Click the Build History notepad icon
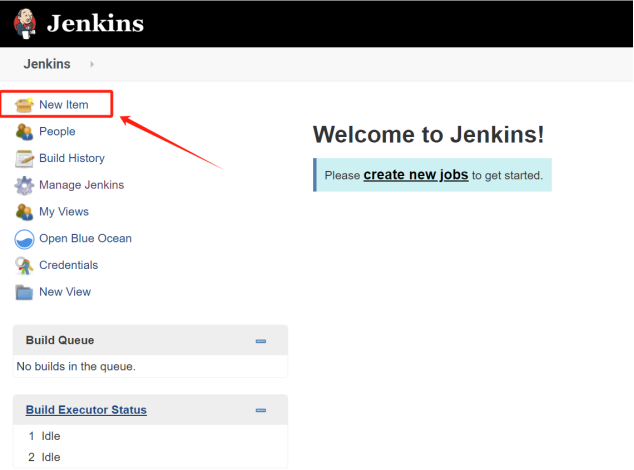 24,159
